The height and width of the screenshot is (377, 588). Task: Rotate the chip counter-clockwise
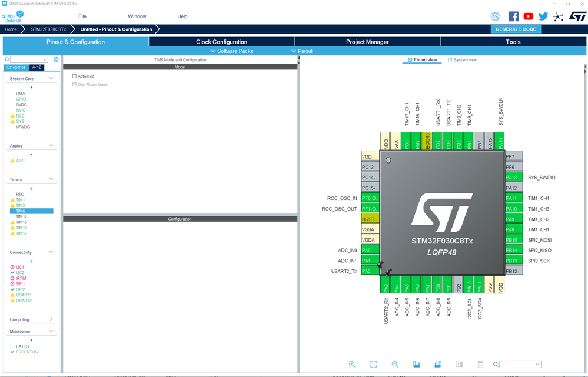438,364
